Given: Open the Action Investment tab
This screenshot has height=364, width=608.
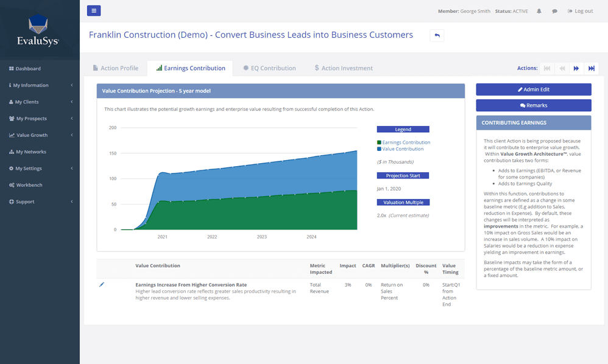Looking at the screenshot, I should (344, 68).
